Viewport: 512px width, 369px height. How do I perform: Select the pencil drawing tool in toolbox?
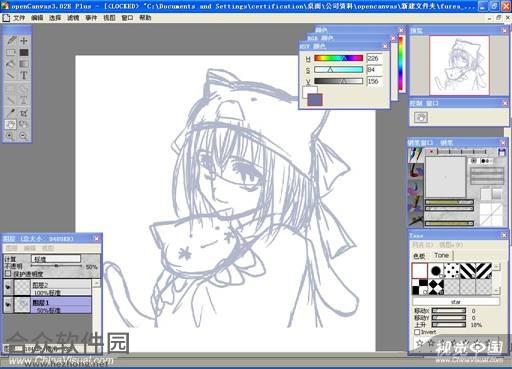11,41
